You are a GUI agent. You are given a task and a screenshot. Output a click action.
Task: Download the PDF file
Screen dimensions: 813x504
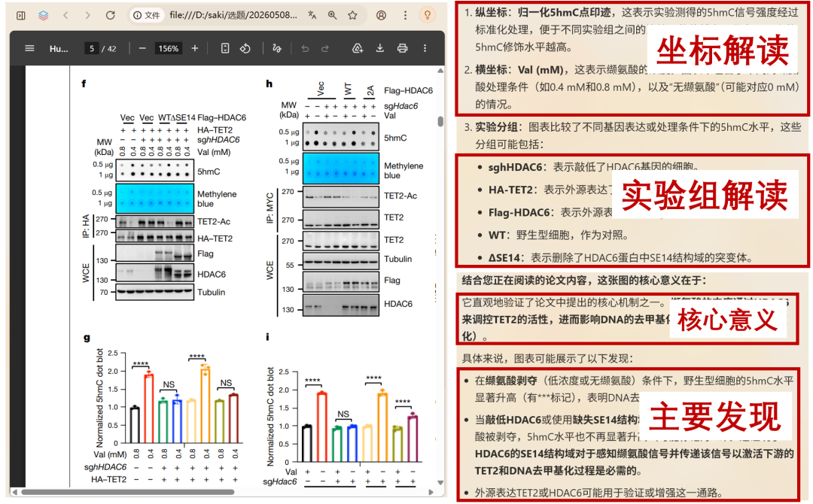[x=380, y=48]
